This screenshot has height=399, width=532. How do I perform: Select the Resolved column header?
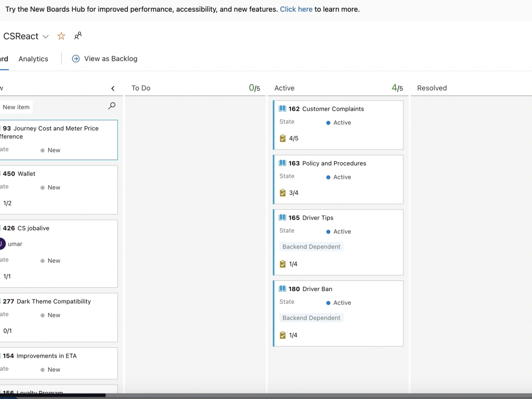click(x=432, y=88)
